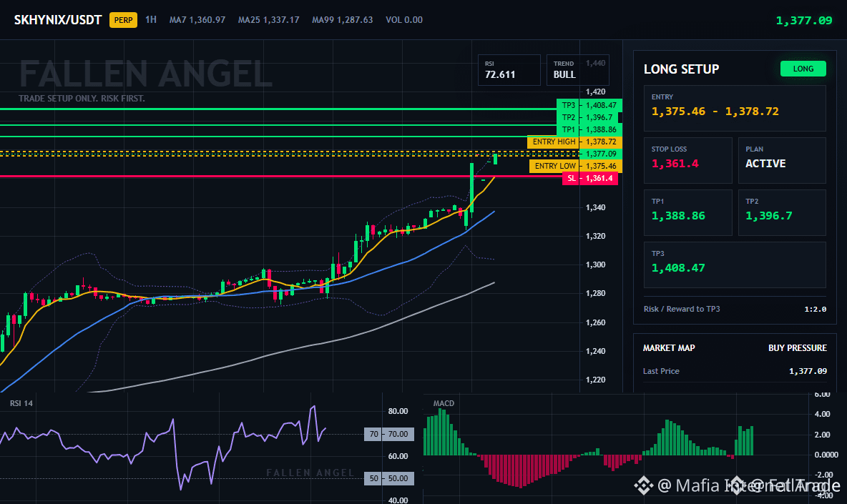The width and height of the screenshot is (847, 504).
Task: Click the MA25 1,337.17 indicator label
Action: 268,20
